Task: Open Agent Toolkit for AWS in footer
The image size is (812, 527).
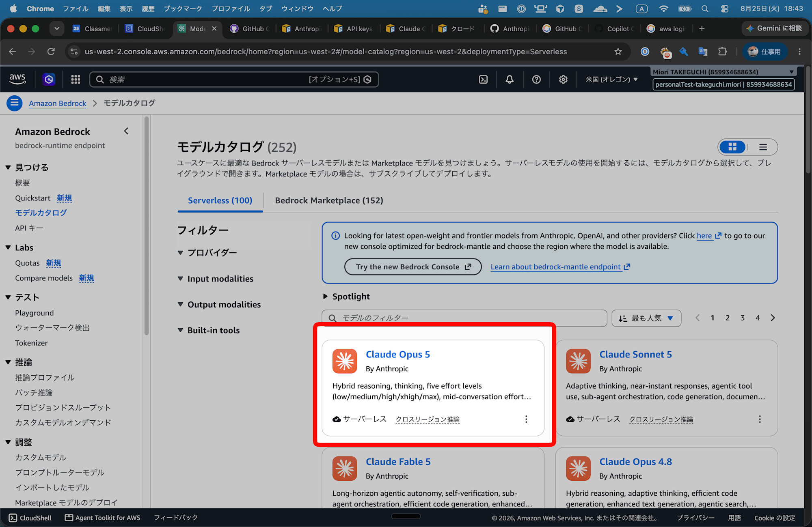Action: click(x=102, y=518)
